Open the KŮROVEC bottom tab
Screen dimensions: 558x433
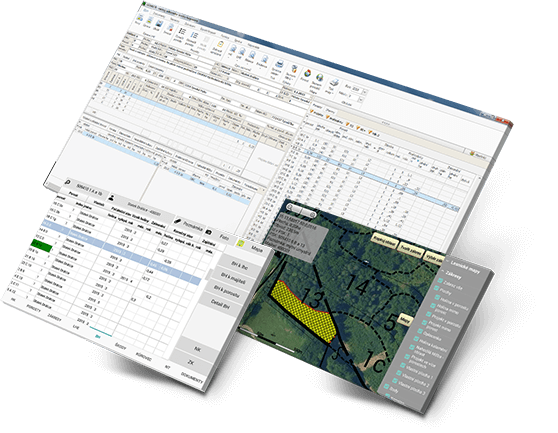coord(143,356)
